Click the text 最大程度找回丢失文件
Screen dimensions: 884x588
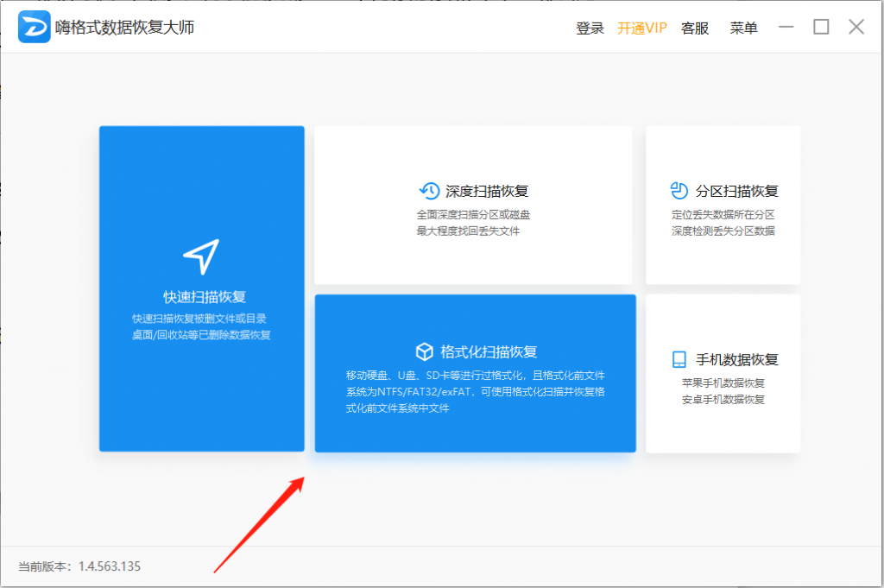point(468,231)
